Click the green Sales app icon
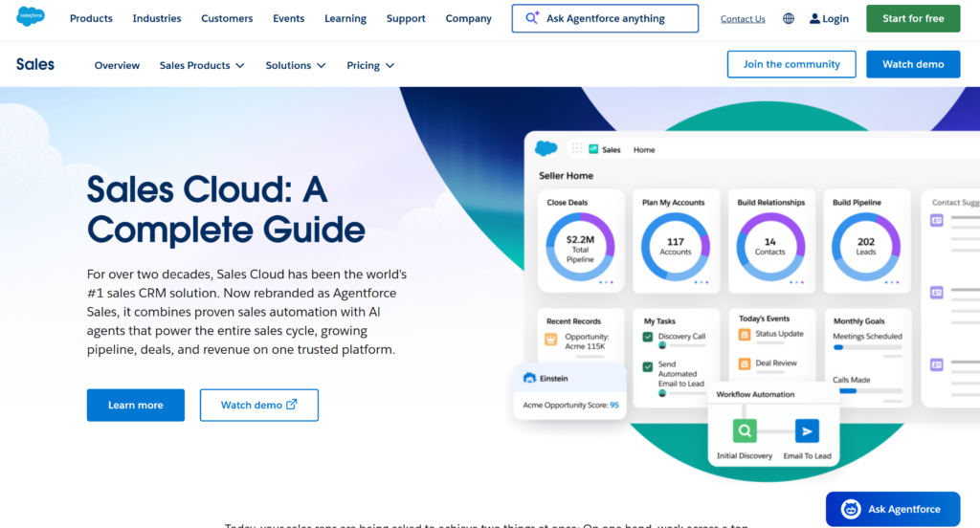The image size is (980, 528). click(593, 148)
